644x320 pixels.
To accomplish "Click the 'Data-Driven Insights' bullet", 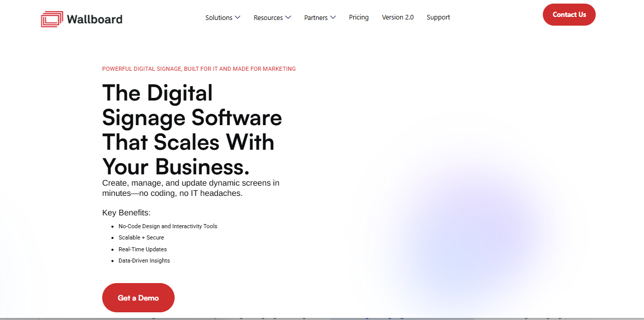I will tap(144, 261).
